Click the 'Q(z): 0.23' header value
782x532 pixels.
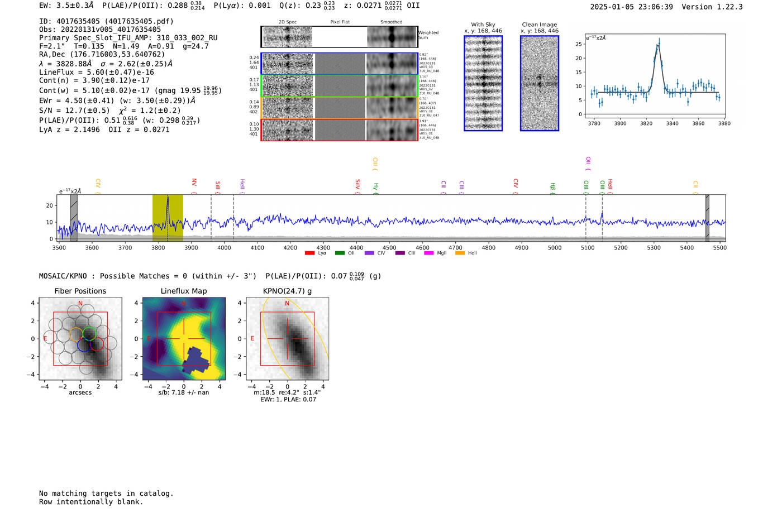301,6
